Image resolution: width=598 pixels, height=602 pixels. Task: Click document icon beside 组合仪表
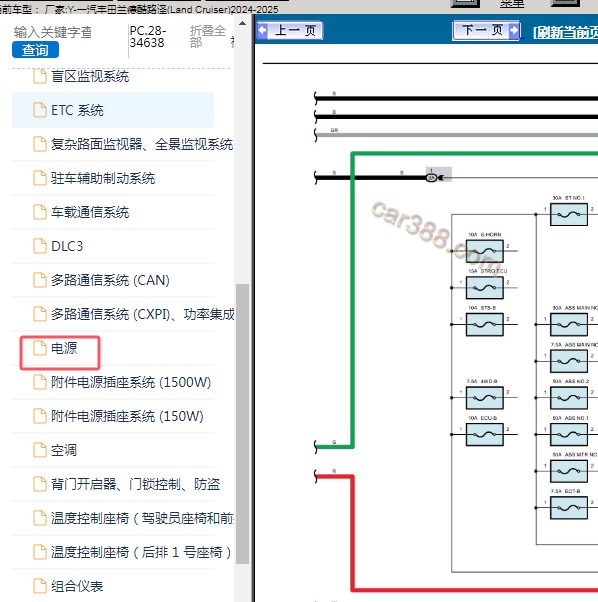(x=40, y=585)
